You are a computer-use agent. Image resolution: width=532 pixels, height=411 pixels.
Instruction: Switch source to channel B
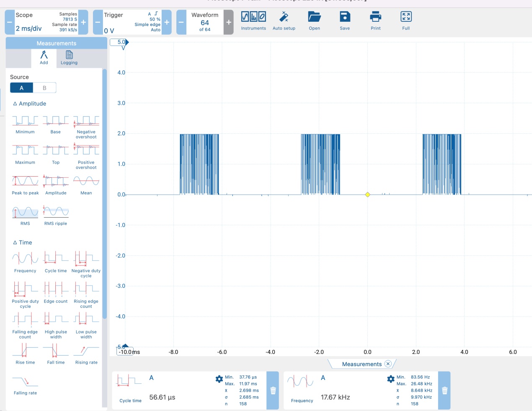44,88
